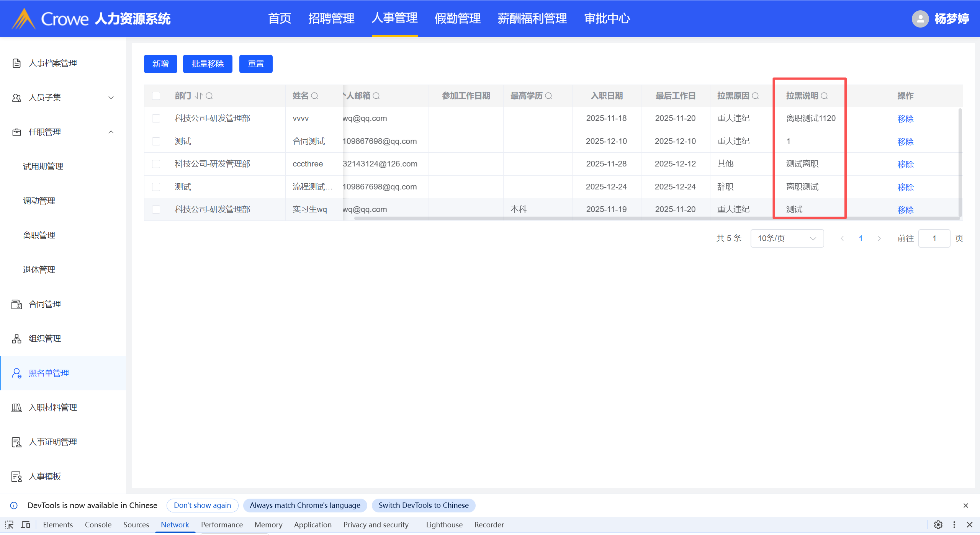Viewport: 980px width, 535px height.
Task: Click the search icon beside 姓名 column
Action: (x=314, y=96)
